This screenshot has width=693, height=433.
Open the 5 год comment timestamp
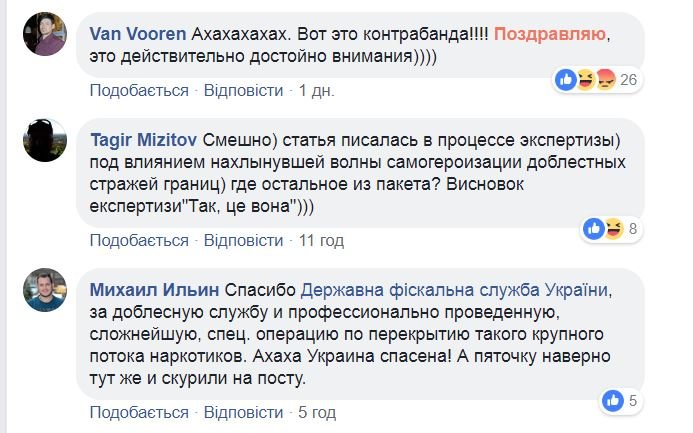317,412
